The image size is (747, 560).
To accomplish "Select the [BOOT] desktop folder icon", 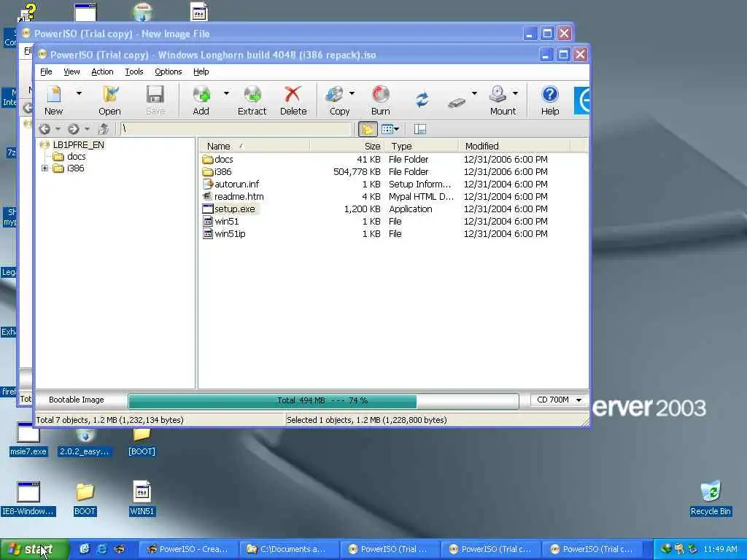I will [x=142, y=440].
